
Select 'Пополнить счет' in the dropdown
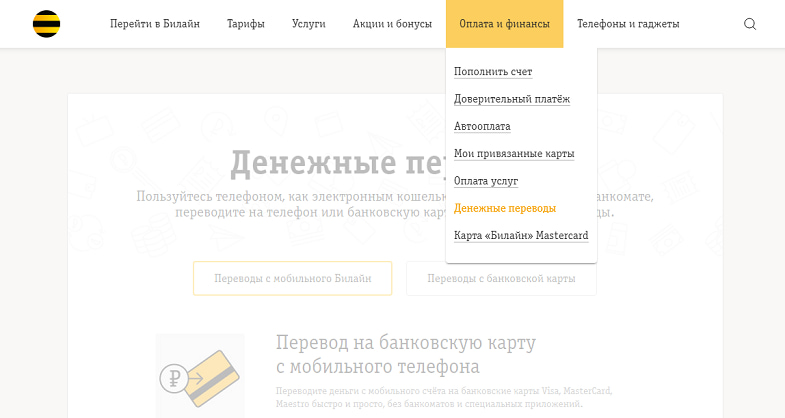click(x=493, y=72)
